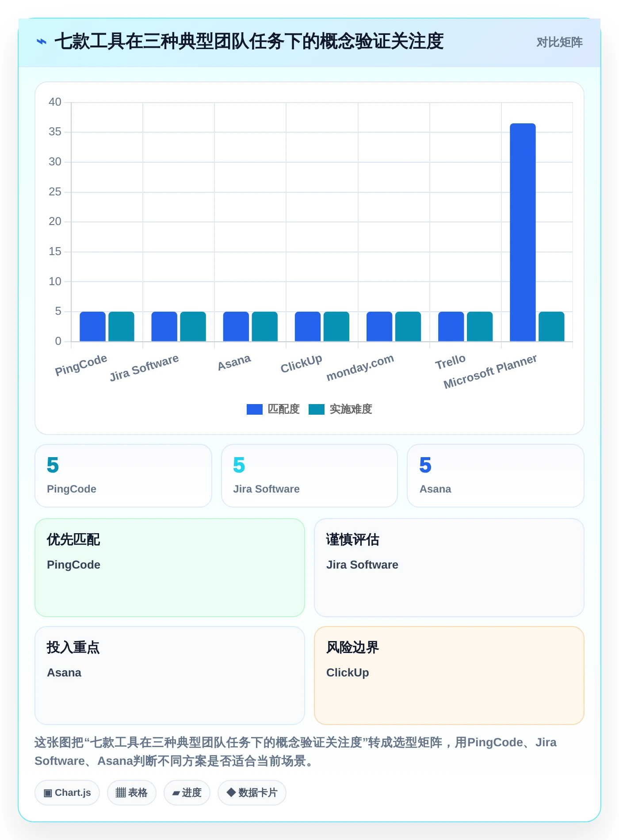The width and height of the screenshot is (619, 840).
Task: Click the grid icon in 表格 chip
Action: tap(121, 793)
